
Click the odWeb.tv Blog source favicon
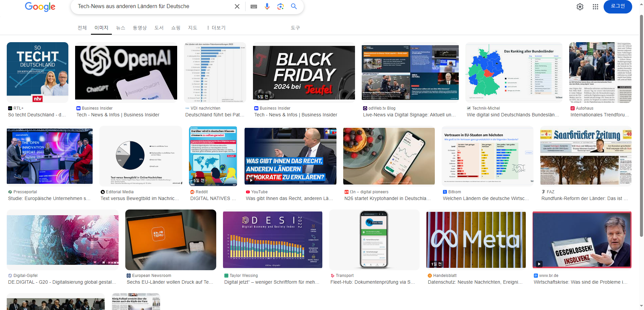tap(365, 108)
